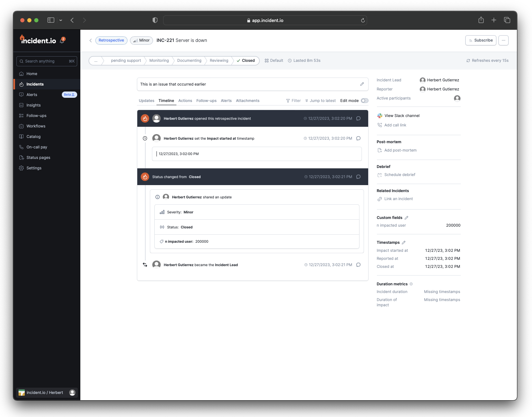The image size is (532, 417).
Task: Click Jump to latest
Action: tap(320, 101)
